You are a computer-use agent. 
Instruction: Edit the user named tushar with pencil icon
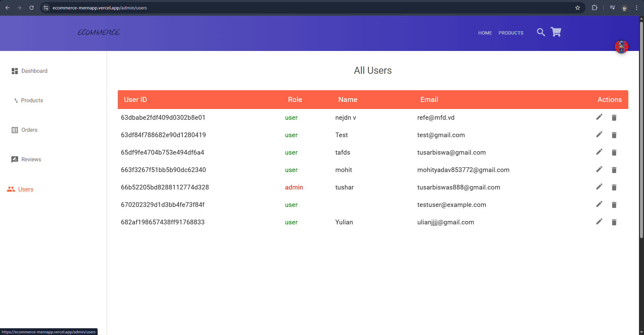(x=599, y=187)
